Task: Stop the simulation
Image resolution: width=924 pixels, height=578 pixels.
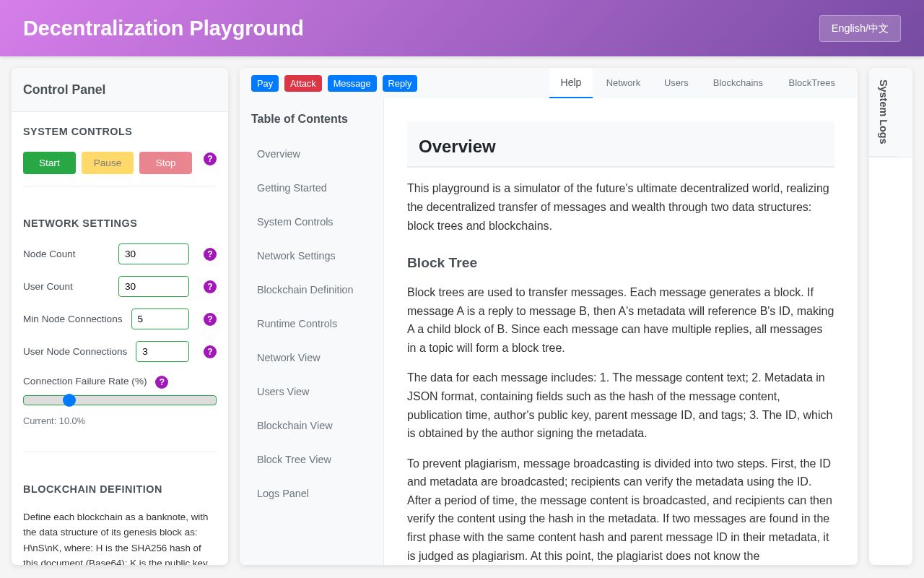Action: pyautogui.click(x=165, y=163)
